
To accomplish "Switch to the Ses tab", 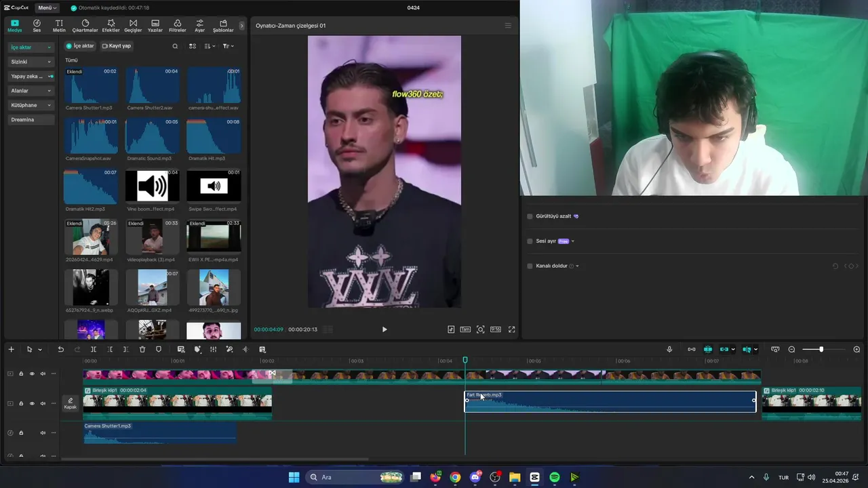I will coord(37,26).
